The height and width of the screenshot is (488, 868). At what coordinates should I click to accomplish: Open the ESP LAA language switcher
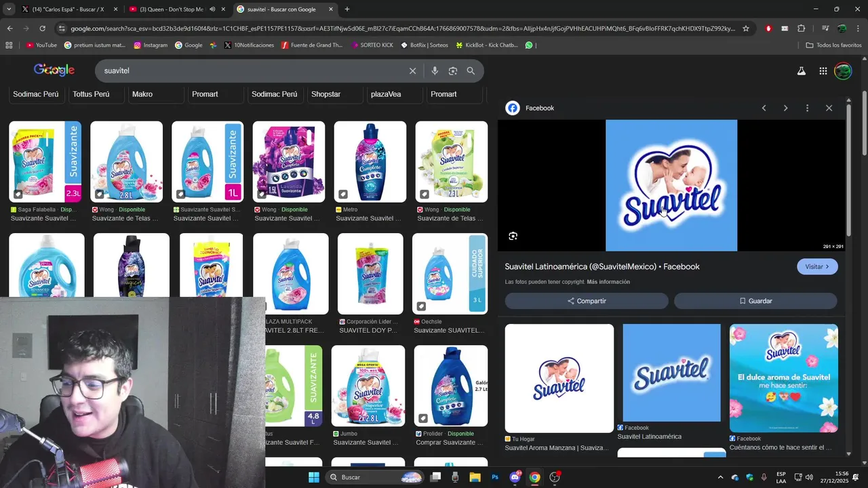pos(781,477)
